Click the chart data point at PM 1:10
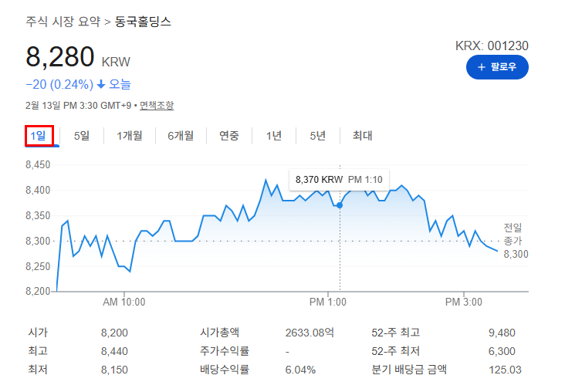This screenshot has width=565, height=392. tap(340, 205)
